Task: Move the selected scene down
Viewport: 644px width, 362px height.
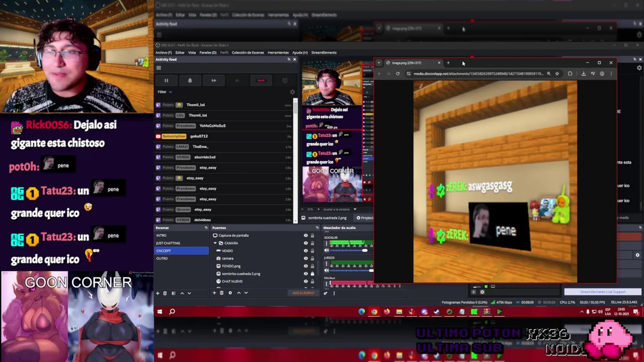Action: [x=189, y=293]
